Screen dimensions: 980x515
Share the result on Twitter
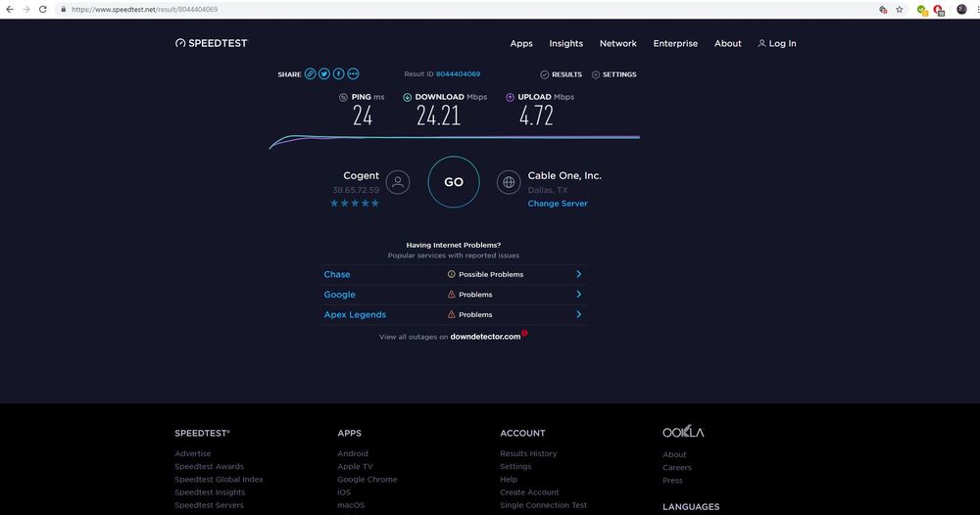(x=324, y=73)
